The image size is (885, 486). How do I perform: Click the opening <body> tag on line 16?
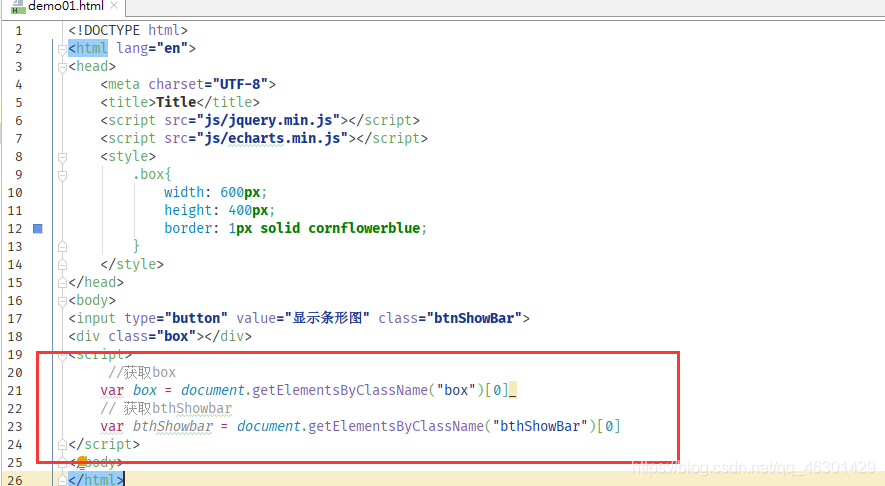[92, 300]
